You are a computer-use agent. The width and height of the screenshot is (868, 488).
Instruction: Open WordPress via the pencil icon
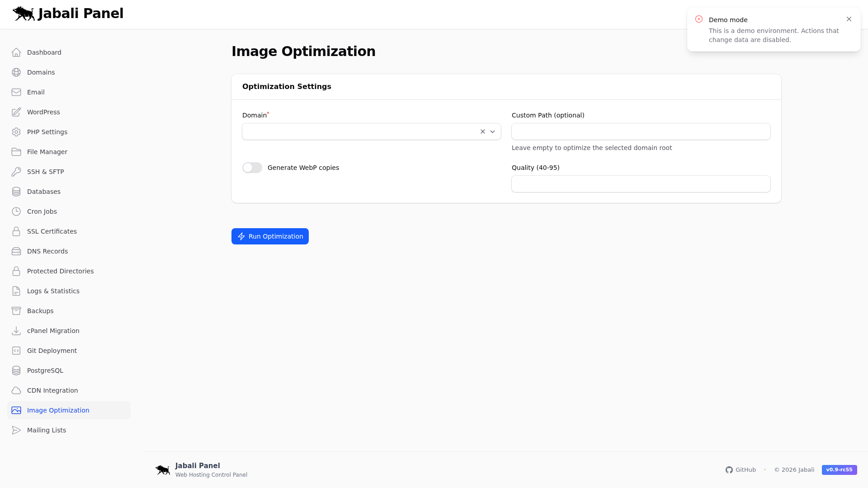pyautogui.click(x=16, y=112)
